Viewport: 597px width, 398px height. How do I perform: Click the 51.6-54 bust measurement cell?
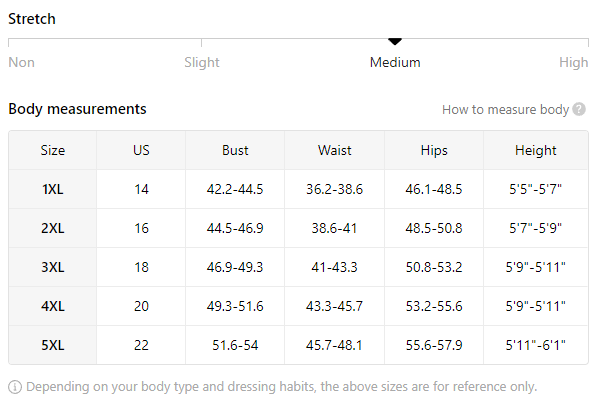(x=235, y=345)
